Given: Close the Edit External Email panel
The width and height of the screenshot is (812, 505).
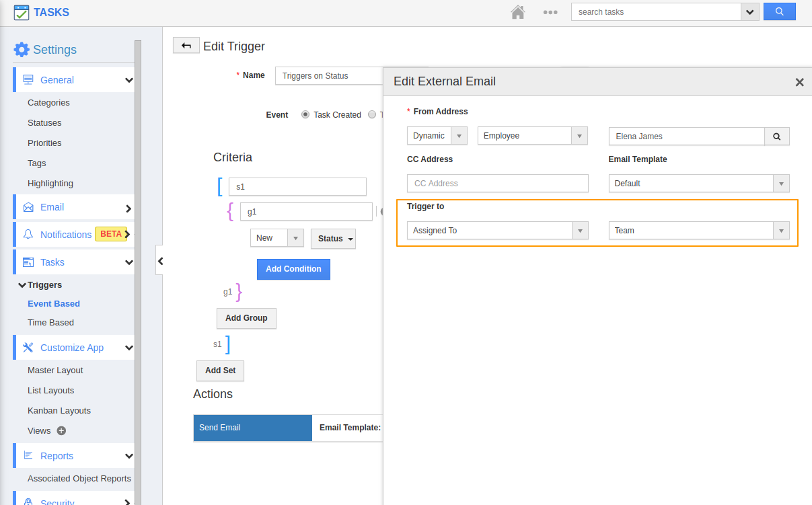Looking at the screenshot, I should pos(799,82).
